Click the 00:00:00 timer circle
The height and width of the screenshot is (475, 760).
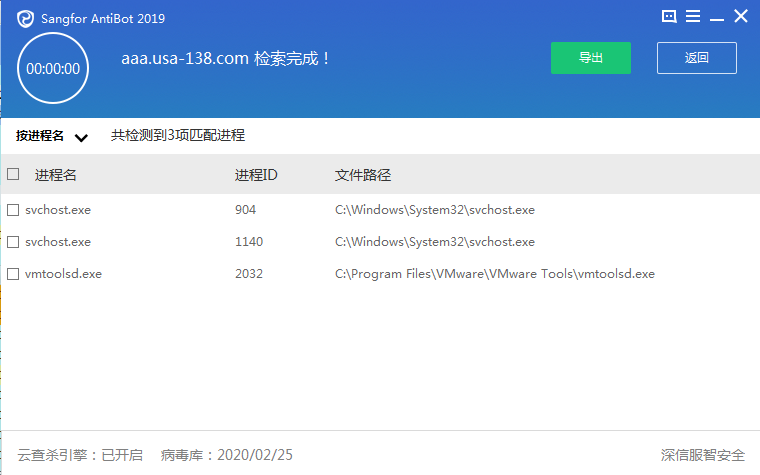pyautogui.click(x=53, y=68)
